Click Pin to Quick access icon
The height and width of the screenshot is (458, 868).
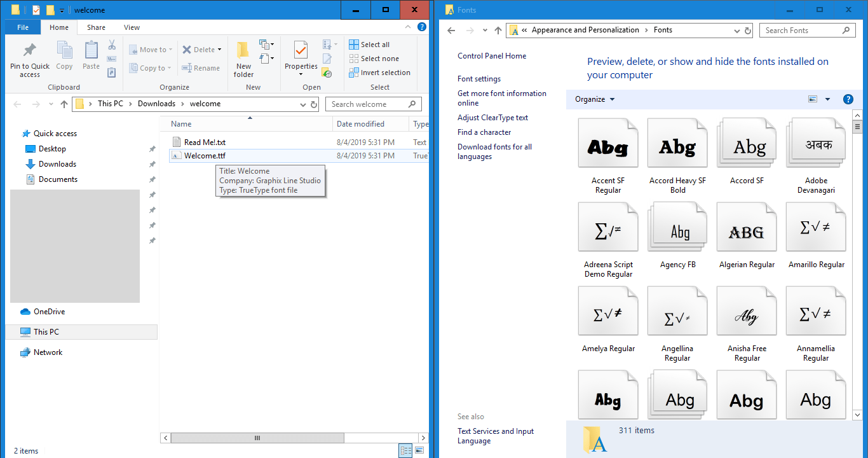pyautogui.click(x=30, y=50)
